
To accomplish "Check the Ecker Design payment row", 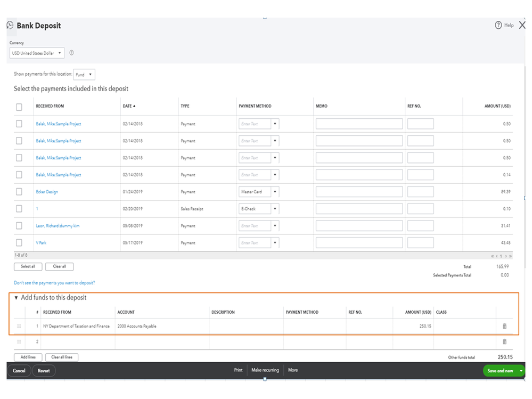I will coord(19,192).
